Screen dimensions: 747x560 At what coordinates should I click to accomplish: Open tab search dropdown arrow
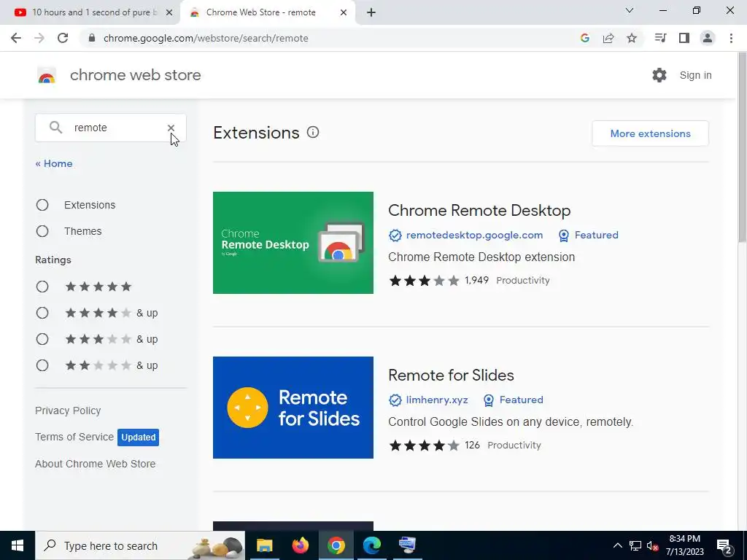(x=630, y=10)
